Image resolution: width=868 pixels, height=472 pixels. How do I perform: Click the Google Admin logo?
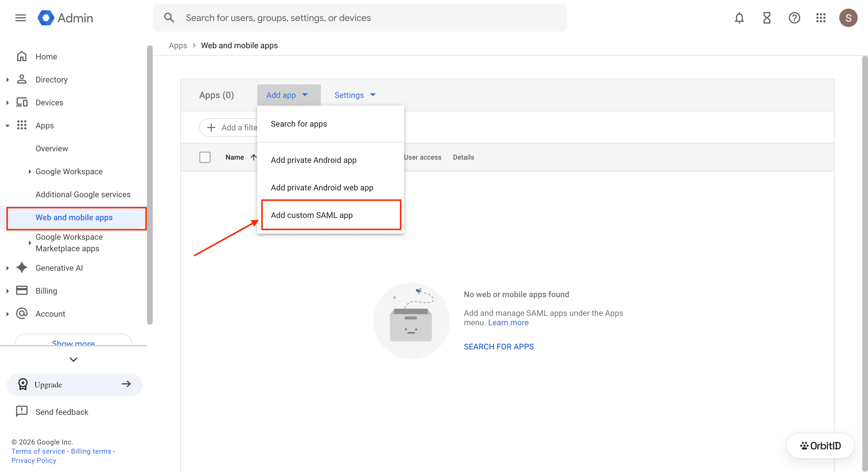click(65, 18)
